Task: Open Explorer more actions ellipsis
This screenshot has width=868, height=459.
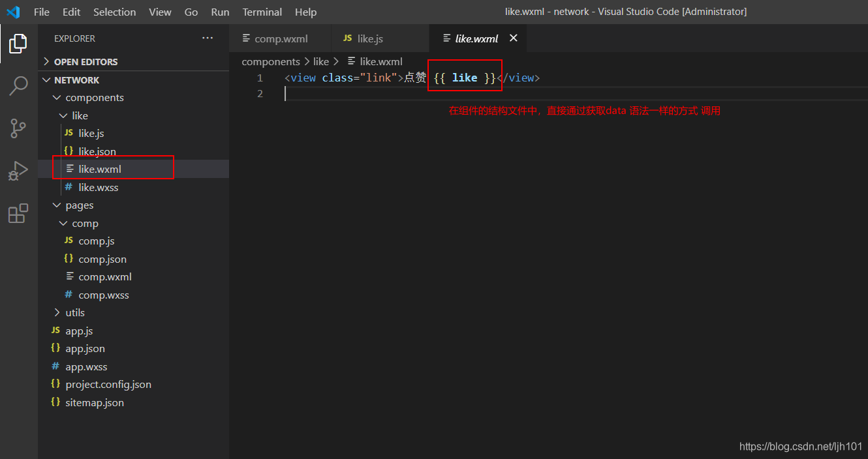Action: (x=208, y=38)
